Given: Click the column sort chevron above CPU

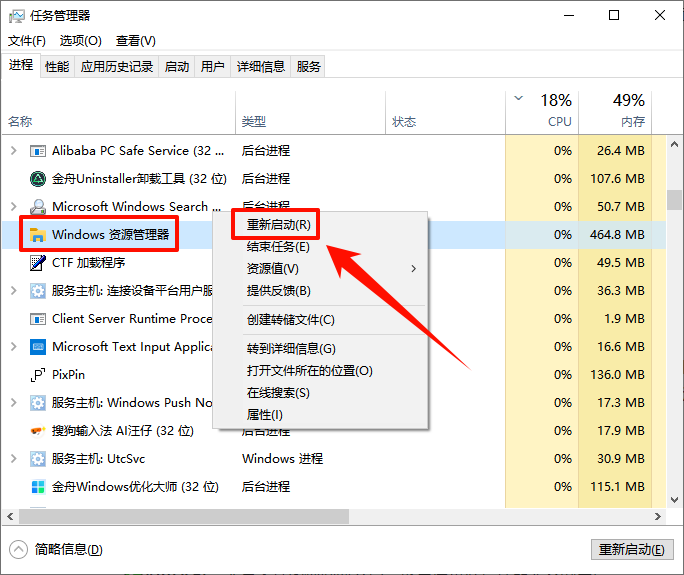Looking at the screenshot, I should point(518,98).
